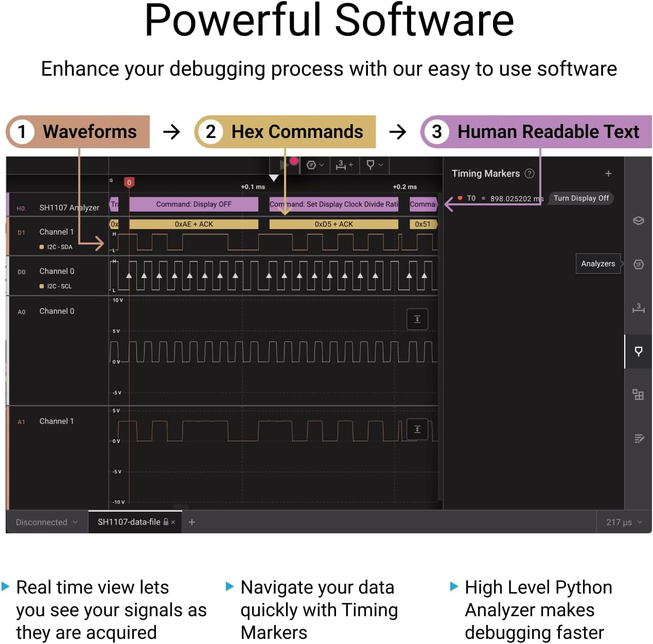Image resolution: width=653 pixels, height=644 pixels.
Task: Toggle auto-scale on the Channel 0 analog trace
Action: pos(417,319)
